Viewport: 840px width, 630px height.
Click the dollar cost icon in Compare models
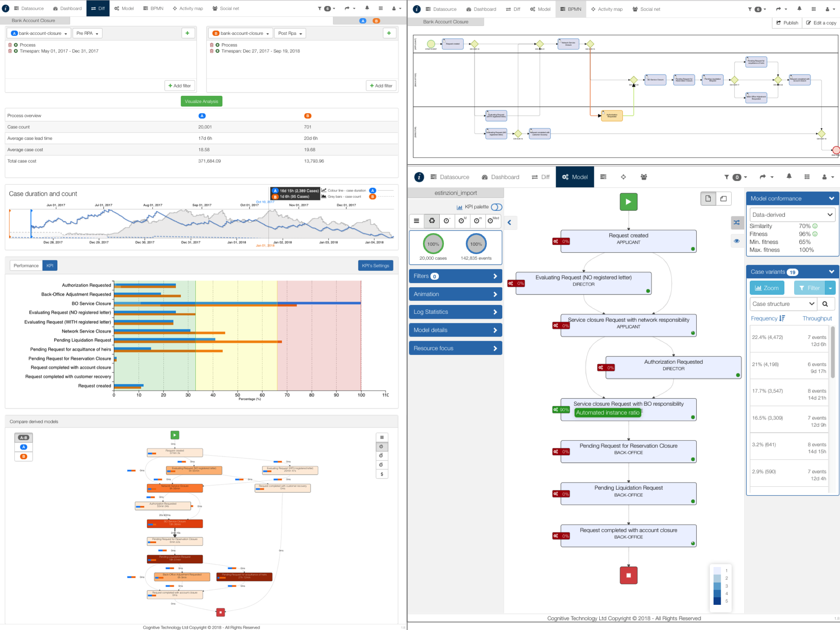[381, 474]
